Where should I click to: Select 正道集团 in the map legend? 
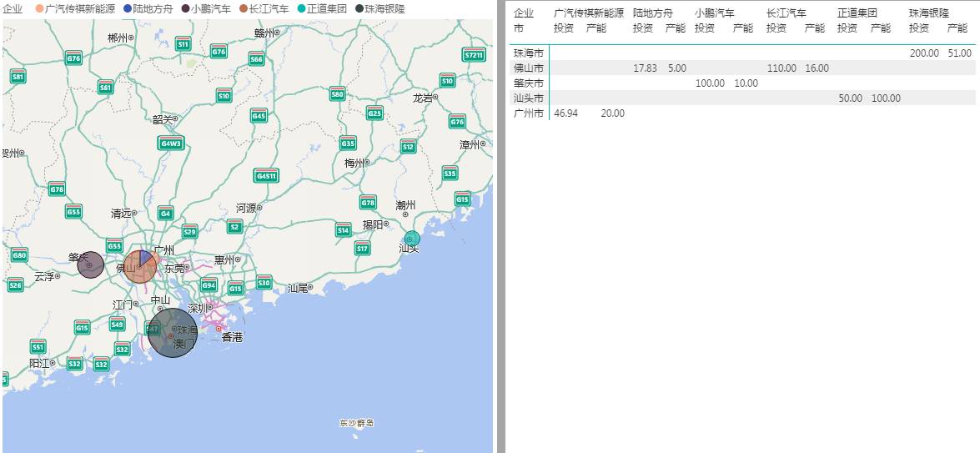click(322, 8)
